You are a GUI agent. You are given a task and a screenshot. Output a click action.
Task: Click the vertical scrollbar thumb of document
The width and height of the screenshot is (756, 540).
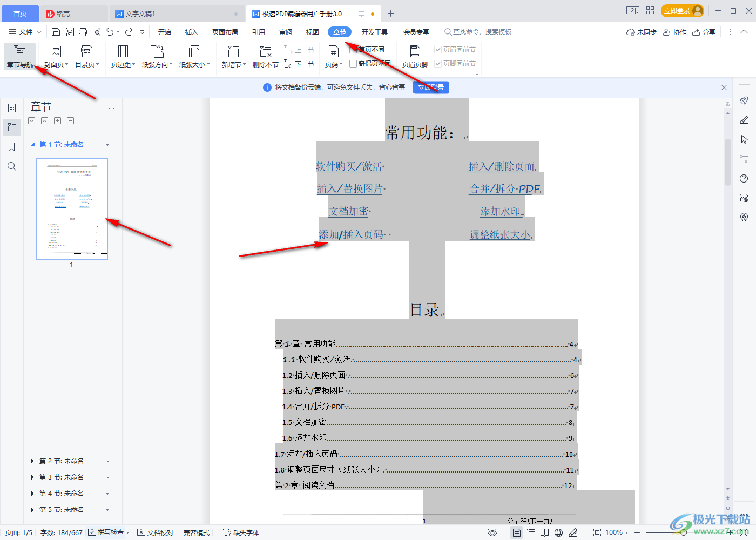[x=728, y=162]
